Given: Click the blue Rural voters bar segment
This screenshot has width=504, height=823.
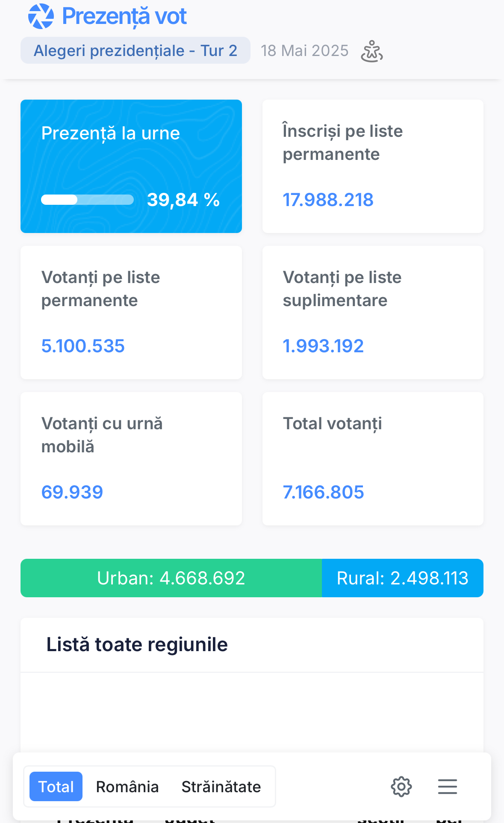Looking at the screenshot, I should click(402, 578).
